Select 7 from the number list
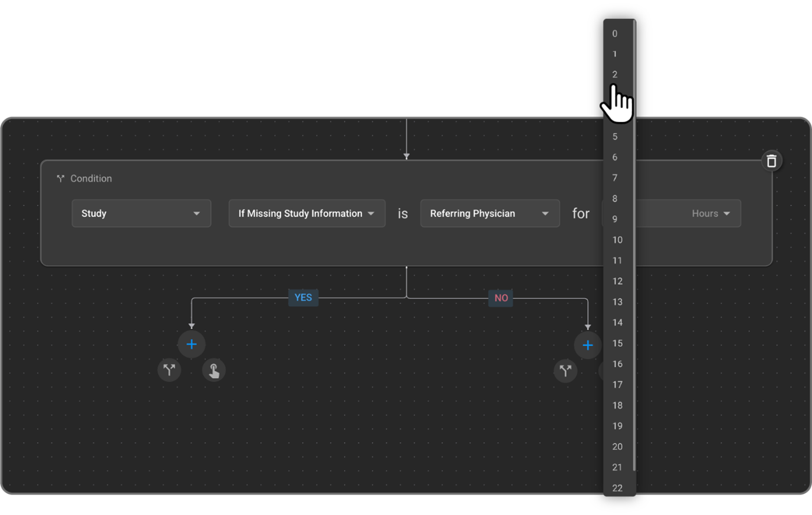Screen dimensions: 812x515 coord(614,178)
